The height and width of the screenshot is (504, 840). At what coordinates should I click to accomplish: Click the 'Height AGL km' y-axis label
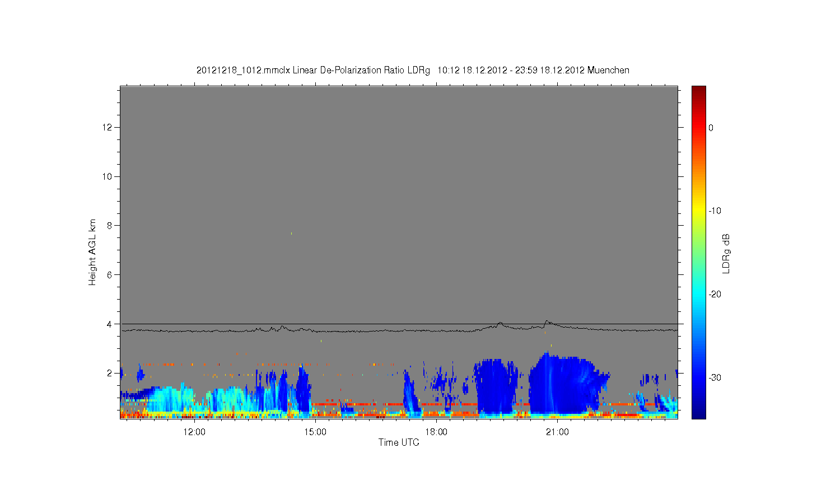92,252
